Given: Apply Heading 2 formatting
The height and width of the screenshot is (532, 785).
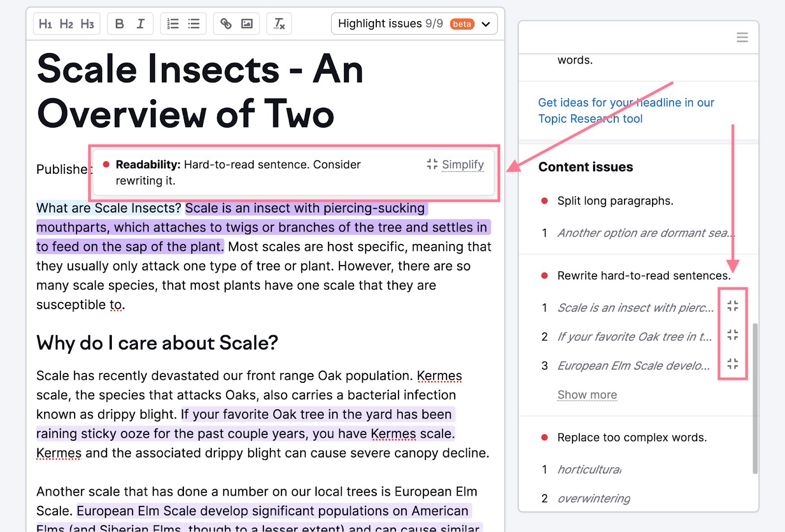Looking at the screenshot, I should pyautogui.click(x=66, y=24).
